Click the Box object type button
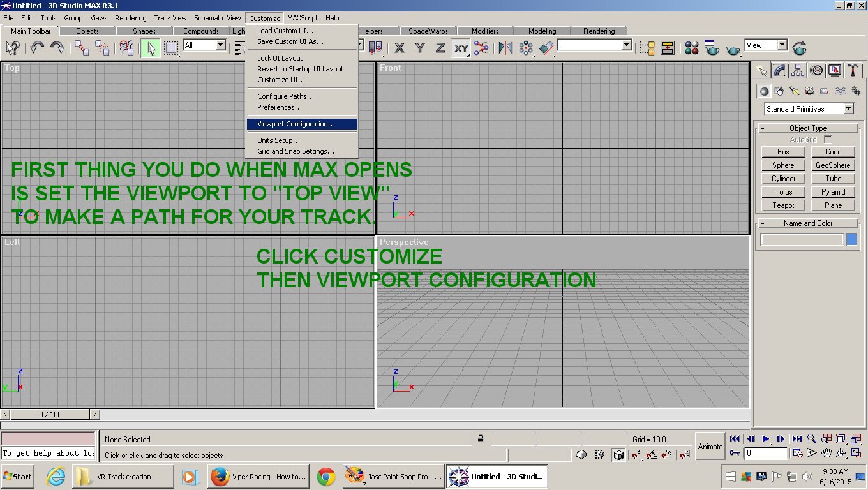This screenshot has height=490, width=868. pos(783,152)
